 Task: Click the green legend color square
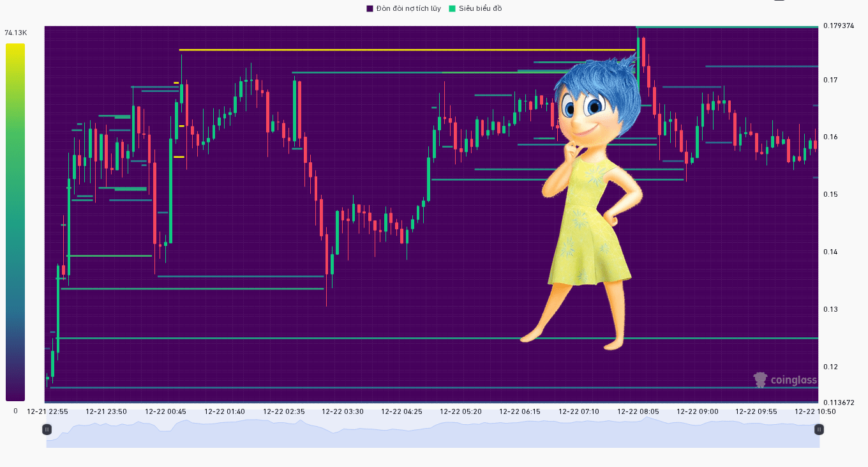[453, 8]
